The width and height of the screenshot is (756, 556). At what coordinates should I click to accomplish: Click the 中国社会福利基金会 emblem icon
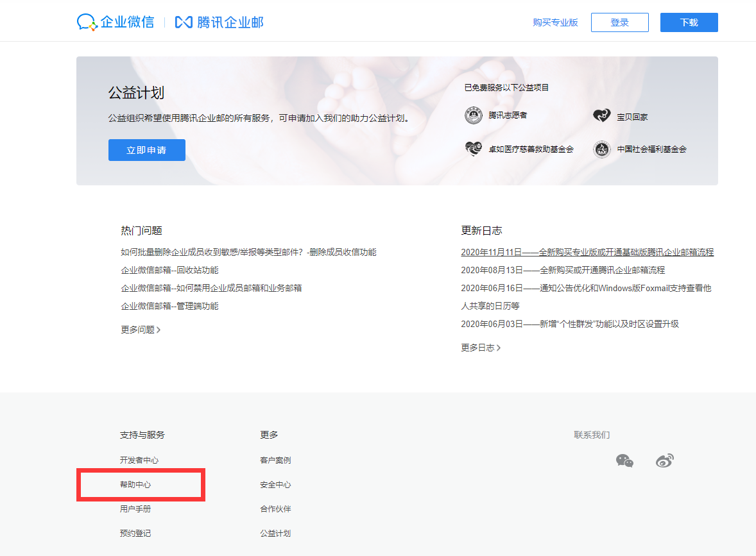[x=602, y=149]
